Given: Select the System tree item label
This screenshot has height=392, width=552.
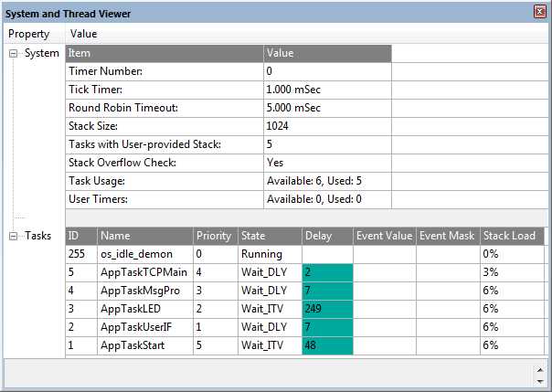Looking at the screenshot, I should tap(41, 53).
